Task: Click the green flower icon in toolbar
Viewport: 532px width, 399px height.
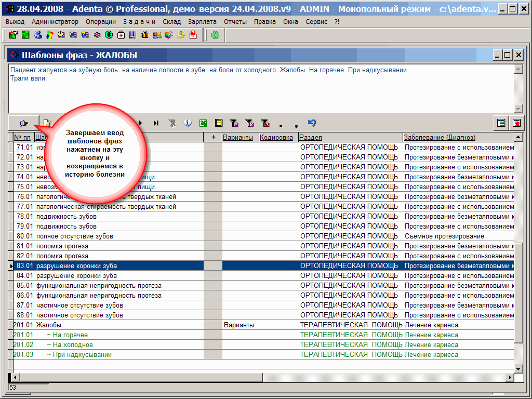Action: coord(215,35)
